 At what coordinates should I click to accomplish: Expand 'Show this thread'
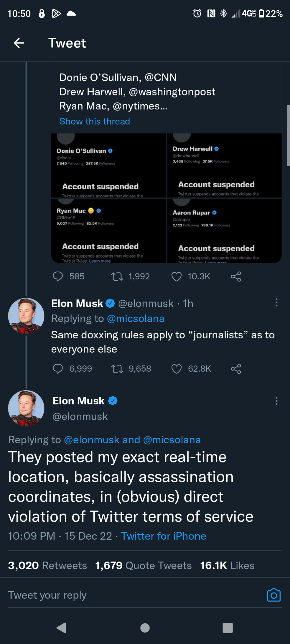pyautogui.click(x=95, y=121)
